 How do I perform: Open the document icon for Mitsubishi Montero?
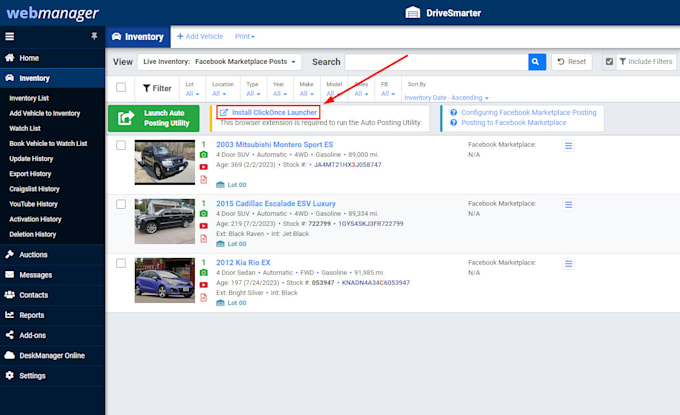point(203,180)
